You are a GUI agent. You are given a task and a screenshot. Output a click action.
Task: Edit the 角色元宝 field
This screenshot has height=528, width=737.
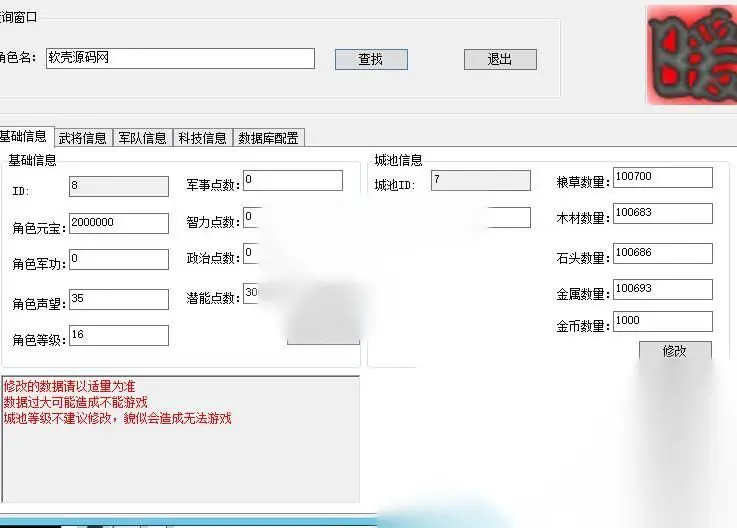(119, 223)
